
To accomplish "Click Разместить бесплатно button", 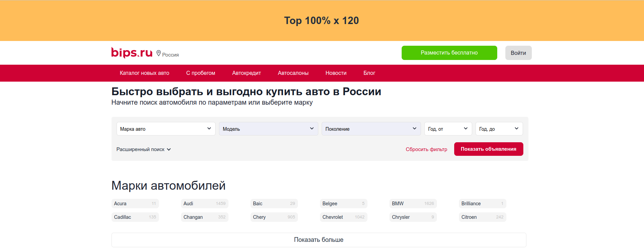I will pos(449,53).
